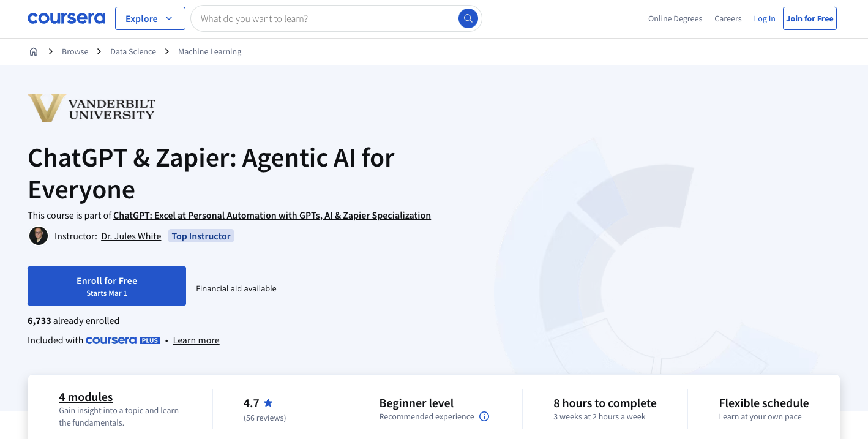Click the home icon in the breadcrumb
868x439 pixels.
tap(34, 51)
